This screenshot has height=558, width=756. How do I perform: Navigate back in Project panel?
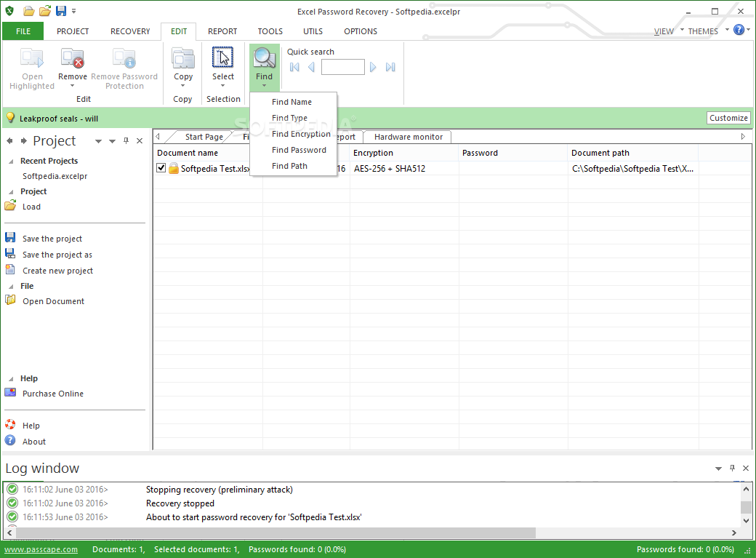[x=9, y=141]
